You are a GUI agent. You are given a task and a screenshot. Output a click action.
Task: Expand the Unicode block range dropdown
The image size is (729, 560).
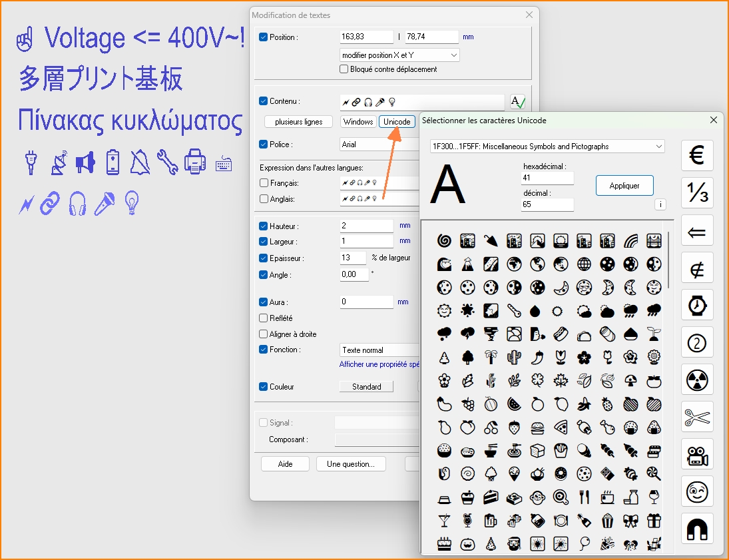pyautogui.click(x=547, y=146)
